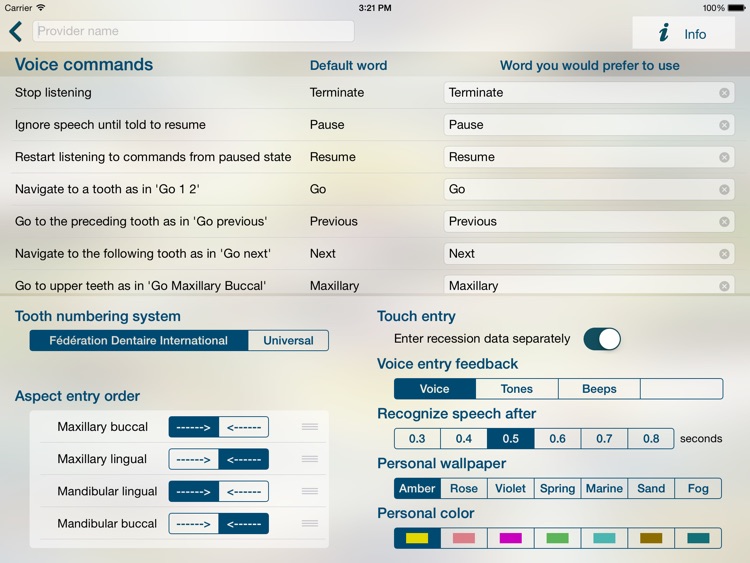Switch wallpaper to Spring
Image resolution: width=750 pixels, height=563 pixels.
tap(557, 488)
